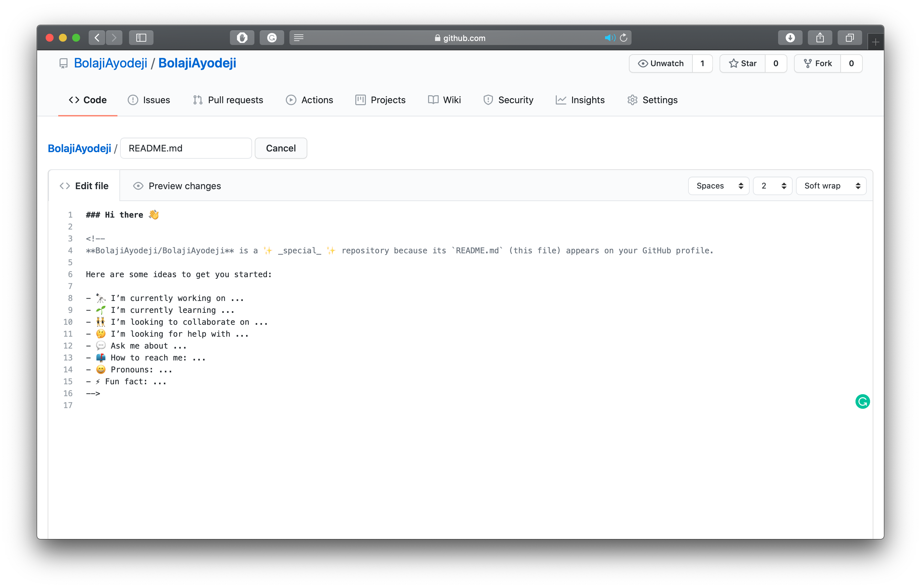Click the Security tab icon
921x588 pixels.
coord(488,99)
